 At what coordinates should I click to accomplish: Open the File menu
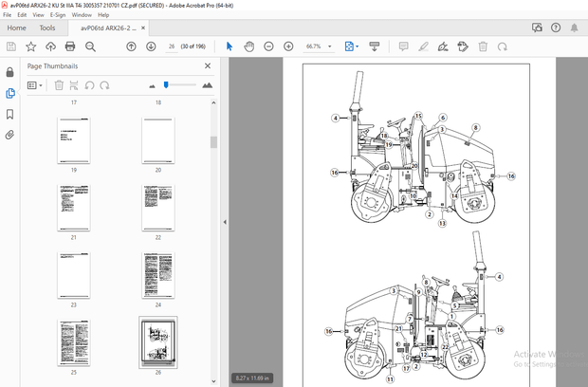8,15
